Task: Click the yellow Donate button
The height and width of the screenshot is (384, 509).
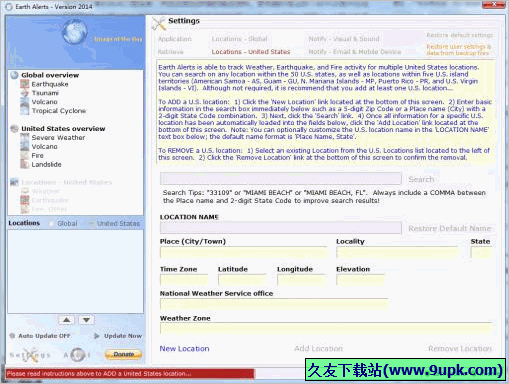Action: pos(124,354)
